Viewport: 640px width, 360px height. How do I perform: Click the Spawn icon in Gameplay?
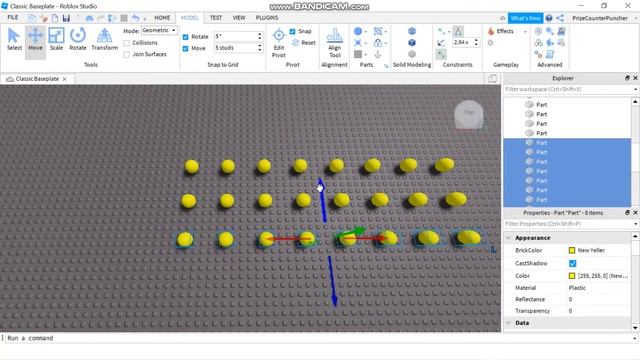(x=491, y=43)
